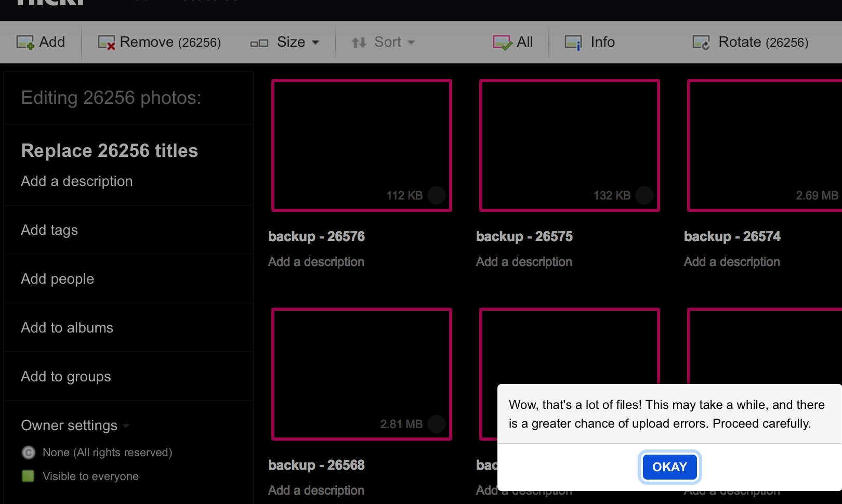Click the Add photos icon in toolbar
The image size is (842, 504).
(x=25, y=43)
